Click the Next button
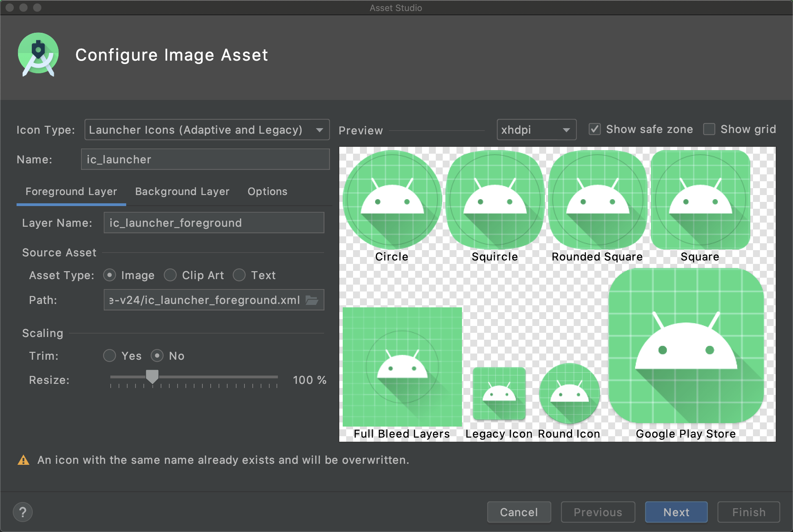The image size is (793, 532). point(676,512)
